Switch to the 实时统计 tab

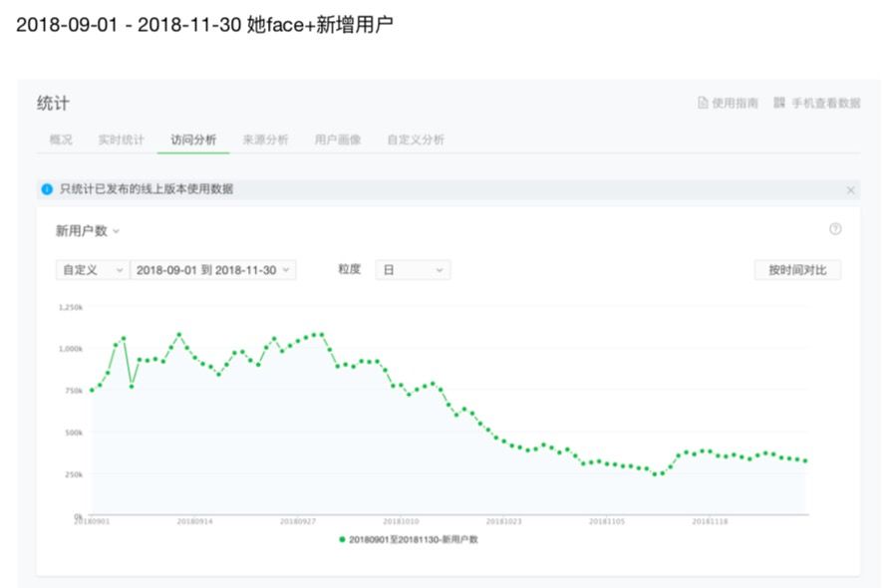(x=121, y=141)
